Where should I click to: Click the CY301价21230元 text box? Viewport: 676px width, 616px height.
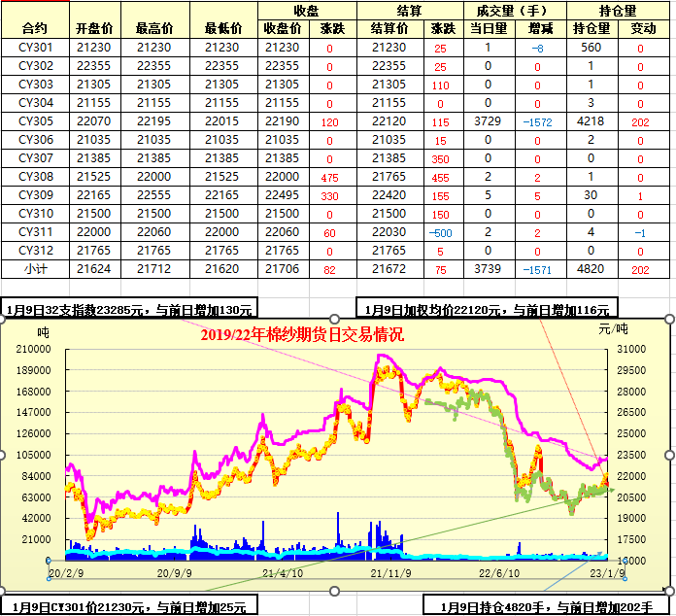[129, 606]
